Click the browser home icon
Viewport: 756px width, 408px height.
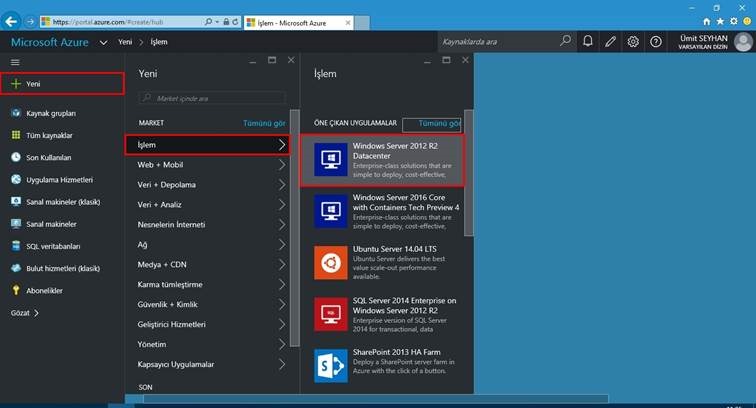coord(706,22)
